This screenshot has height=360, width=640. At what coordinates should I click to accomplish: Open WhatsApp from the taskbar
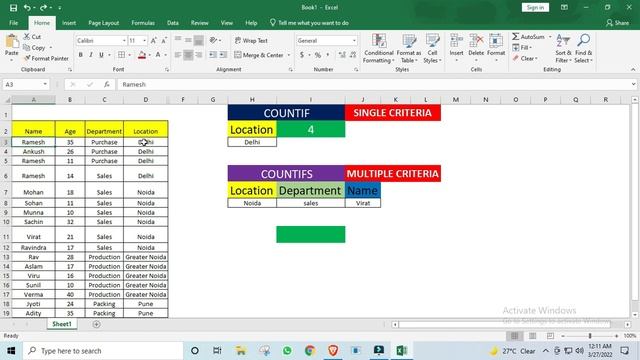pyautogui.click(x=287, y=351)
